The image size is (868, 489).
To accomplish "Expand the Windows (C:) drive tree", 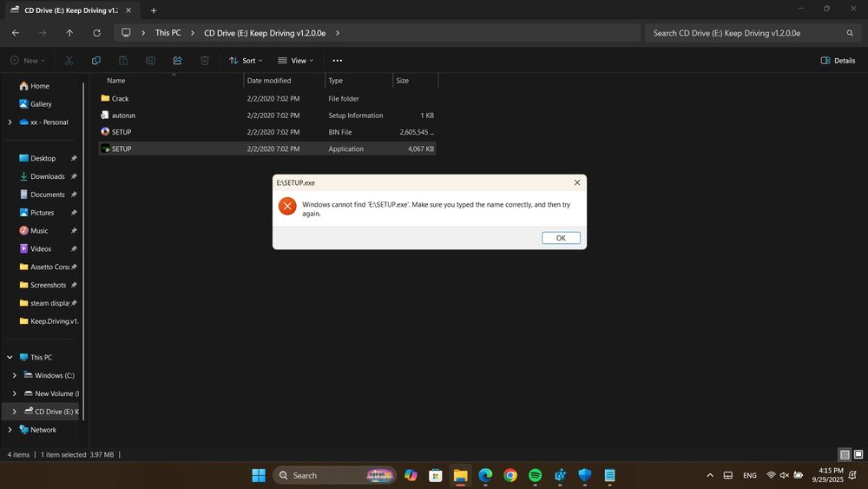I will (x=14, y=375).
